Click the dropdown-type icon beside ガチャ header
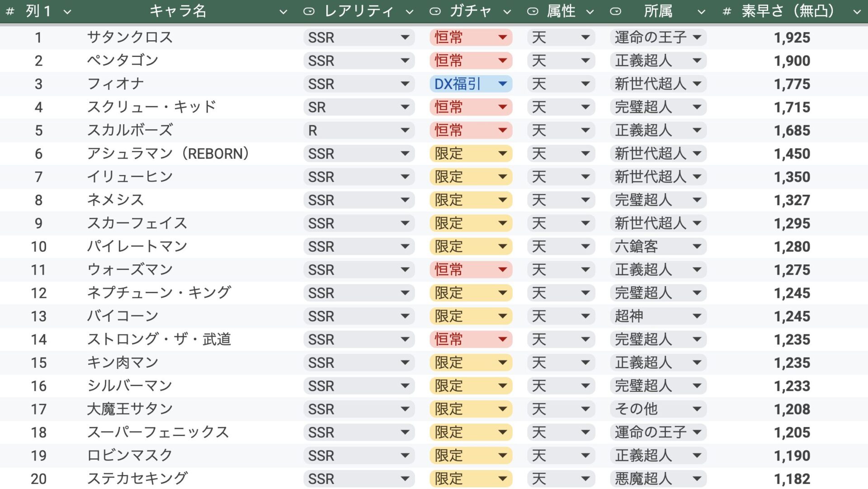The width and height of the screenshot is (868, 489). click(x=435, y=12)
